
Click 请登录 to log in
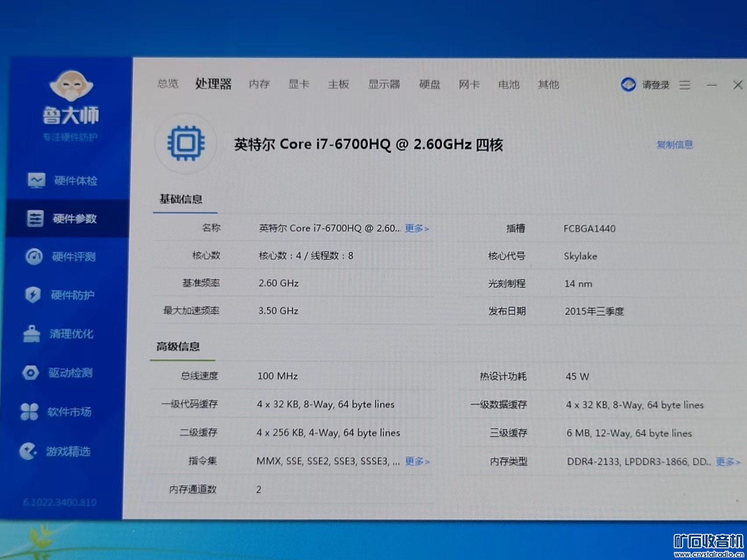(x=656, y=85)
